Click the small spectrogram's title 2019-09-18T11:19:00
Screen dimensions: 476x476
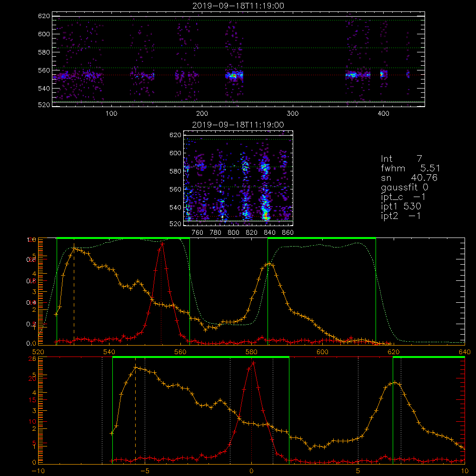[x=238, y=125]
